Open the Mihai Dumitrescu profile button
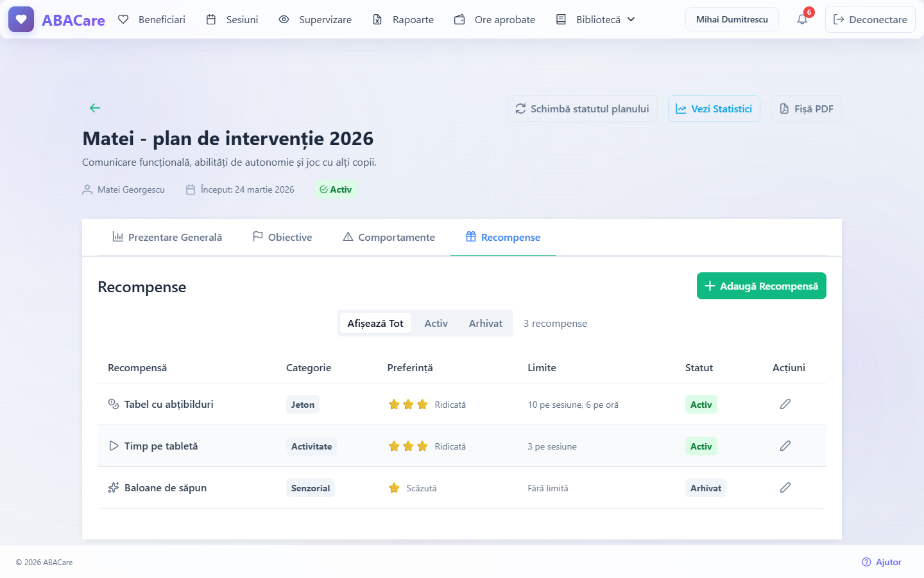The image size is (924, 578). (732, 19)
